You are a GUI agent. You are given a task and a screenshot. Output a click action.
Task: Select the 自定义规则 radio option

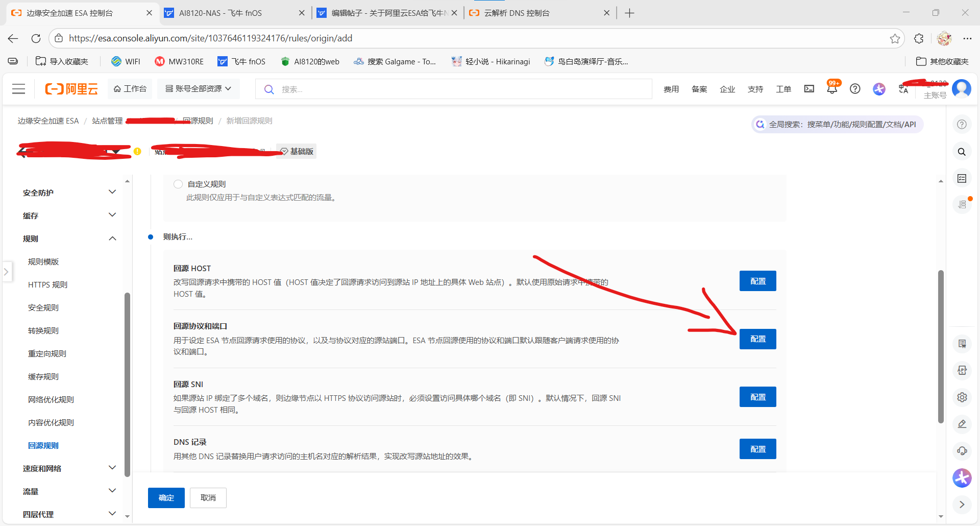(x=178, y=184)
